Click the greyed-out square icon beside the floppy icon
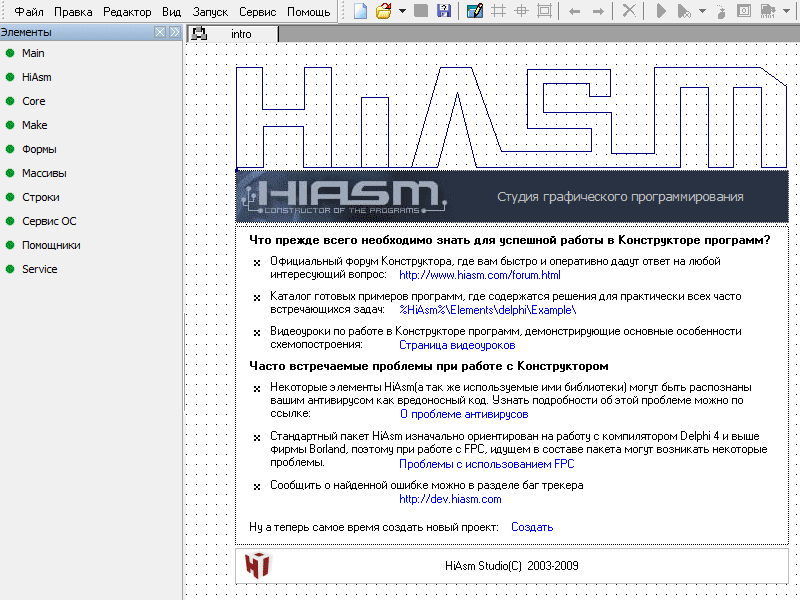The width and height of the screenshot is (800, 600). tap(421, 11)
